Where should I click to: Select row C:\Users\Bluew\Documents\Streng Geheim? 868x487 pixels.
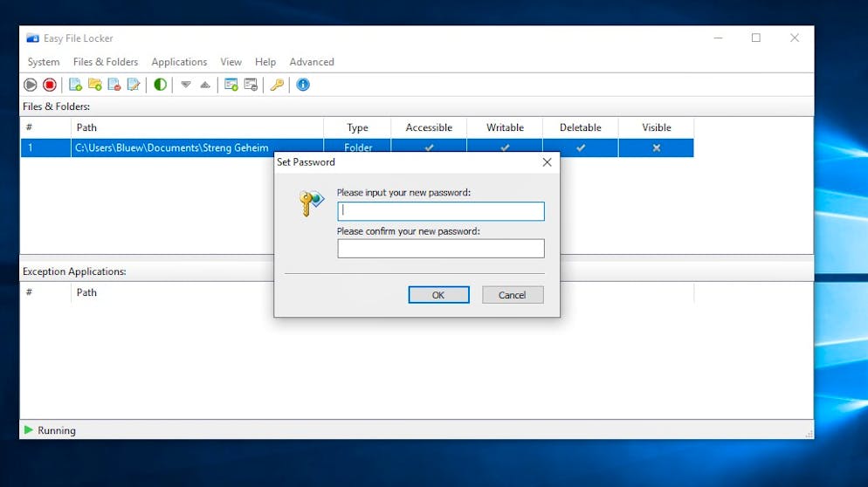(357, 147)
